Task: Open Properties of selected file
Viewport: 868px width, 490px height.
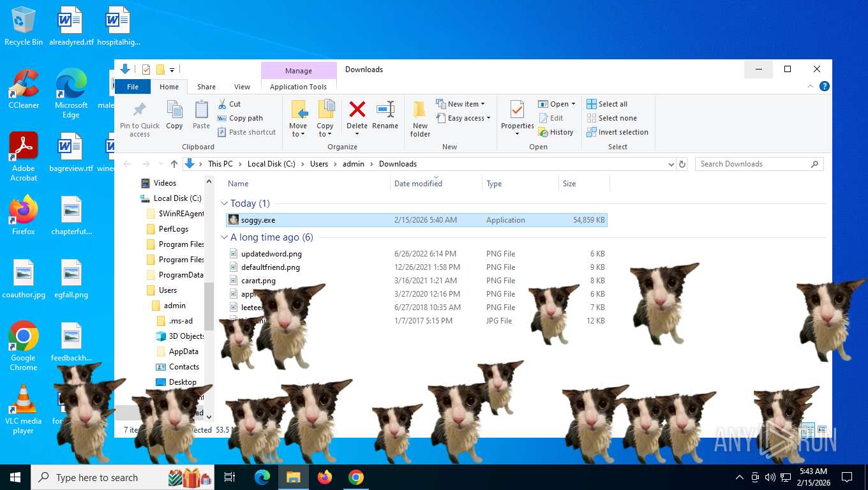Action: 517,119
